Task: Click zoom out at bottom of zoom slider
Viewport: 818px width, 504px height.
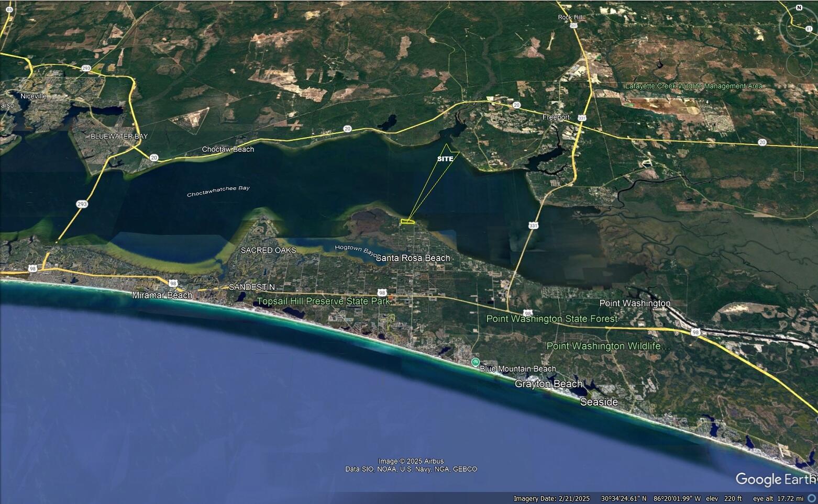Action: [799, 177]
